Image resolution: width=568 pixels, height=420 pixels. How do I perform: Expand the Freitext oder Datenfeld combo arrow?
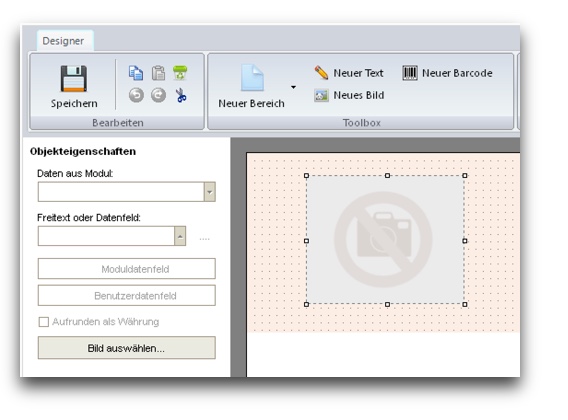[180, 236]
